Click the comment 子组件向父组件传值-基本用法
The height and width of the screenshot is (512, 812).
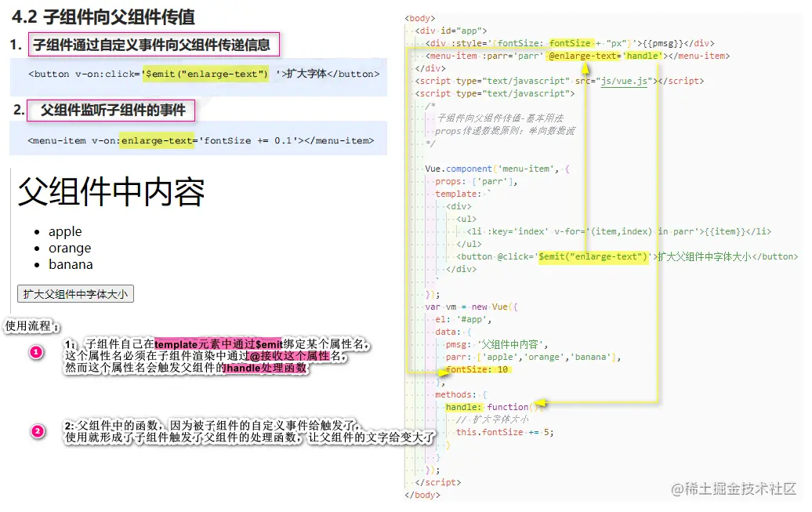point(500,118)
